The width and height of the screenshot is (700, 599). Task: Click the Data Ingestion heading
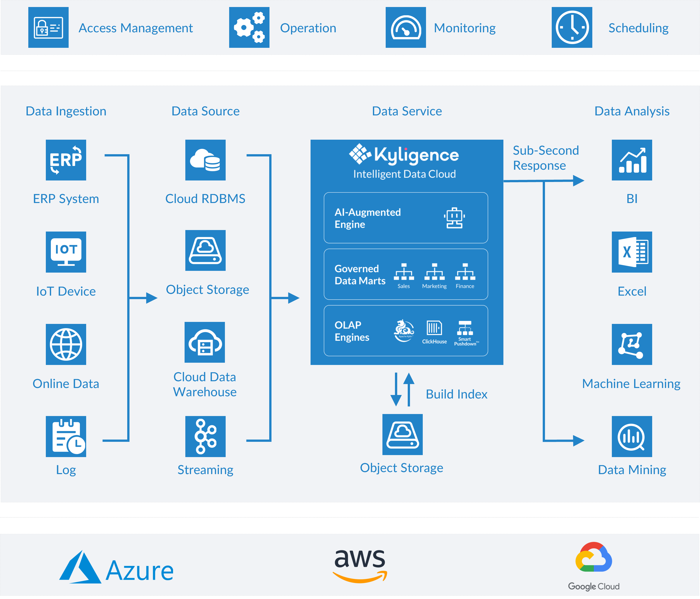(x=66, y=111)
